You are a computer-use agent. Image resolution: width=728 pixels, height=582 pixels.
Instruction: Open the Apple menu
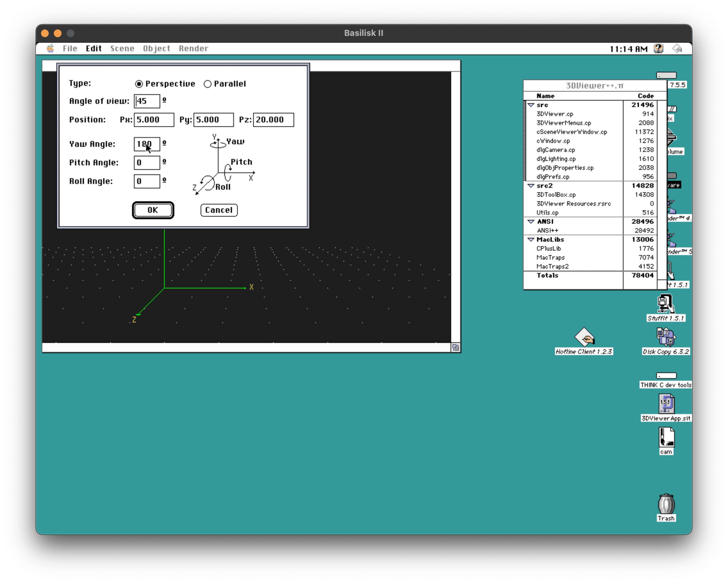(51, 49)
